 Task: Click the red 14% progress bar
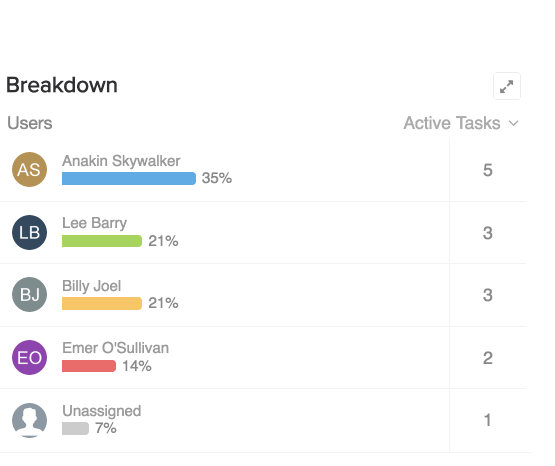[x=89, y=366]
